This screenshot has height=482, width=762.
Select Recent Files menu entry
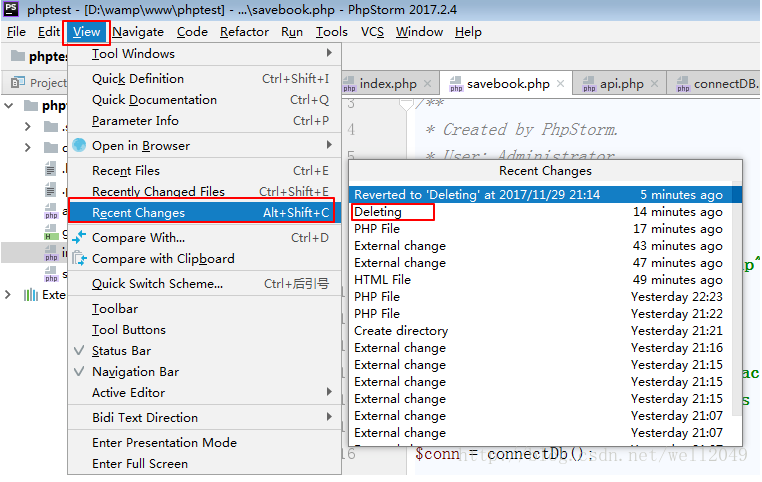tap(205, 171)
